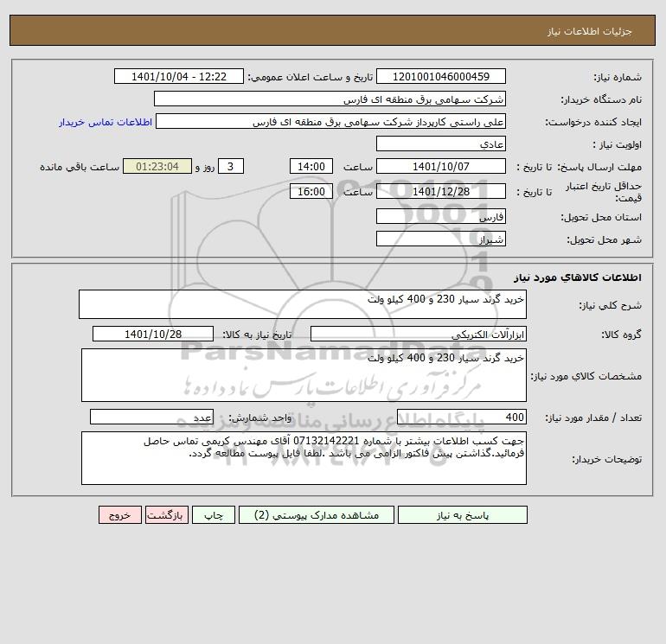This screenshot has height=644, width=666.
Task: Click the need date field 1401/10/28
Action: 153,334
